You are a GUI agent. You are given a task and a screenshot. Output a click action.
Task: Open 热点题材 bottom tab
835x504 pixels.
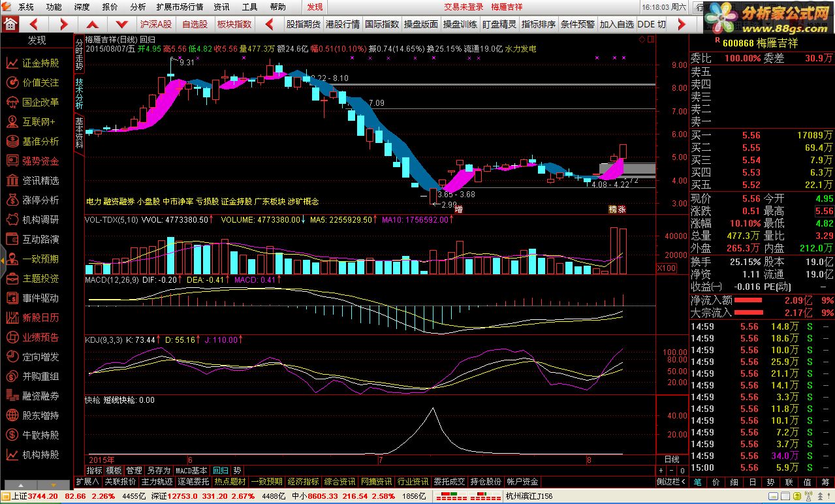[x=230, y=482]
